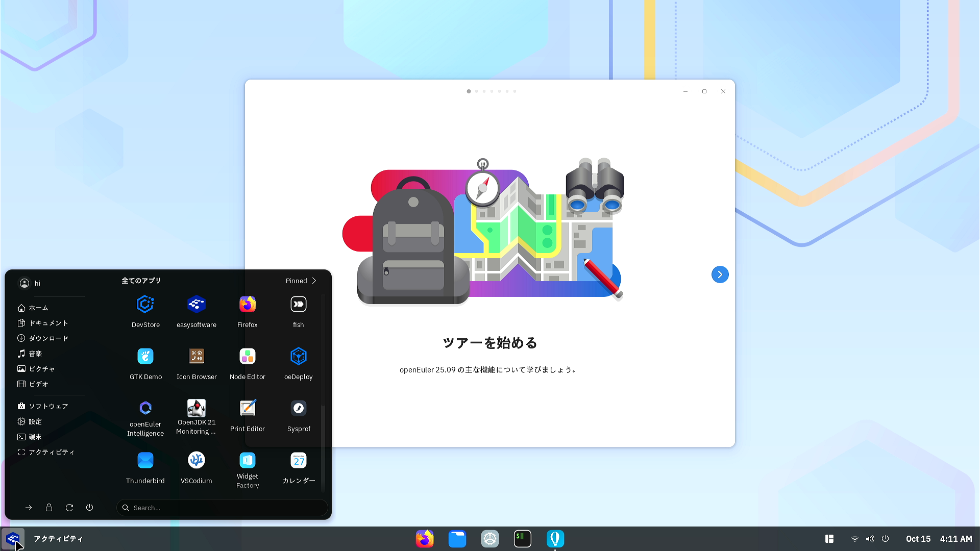Expand the Pinned apps chevron

tap(314, 281)
